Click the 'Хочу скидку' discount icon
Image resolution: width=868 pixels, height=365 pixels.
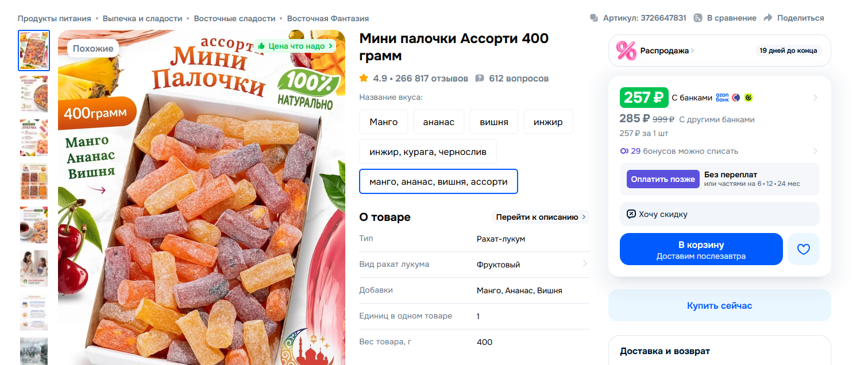631,214
